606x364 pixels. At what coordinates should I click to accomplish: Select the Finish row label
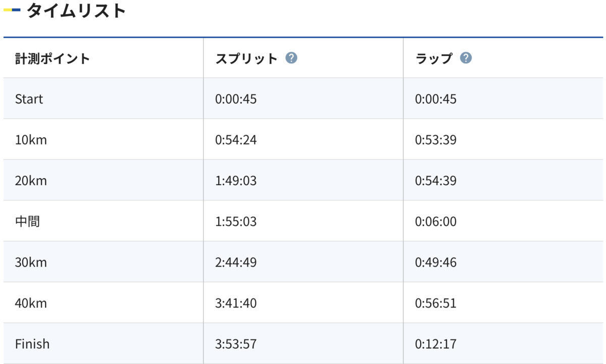coord(32,344)
